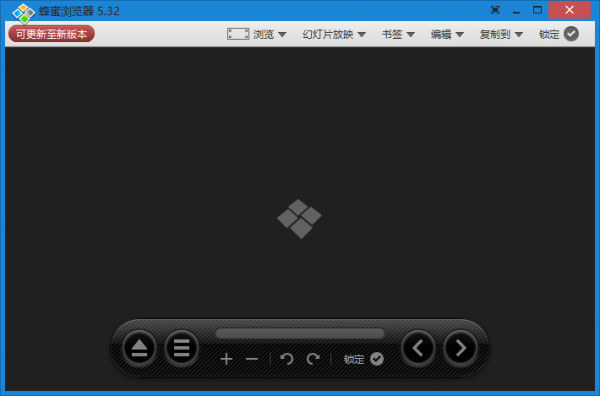Expand the 编辑 dropdown arrow
The width and height of the screenshot is (600, 396).
click(x=460, y=34)
